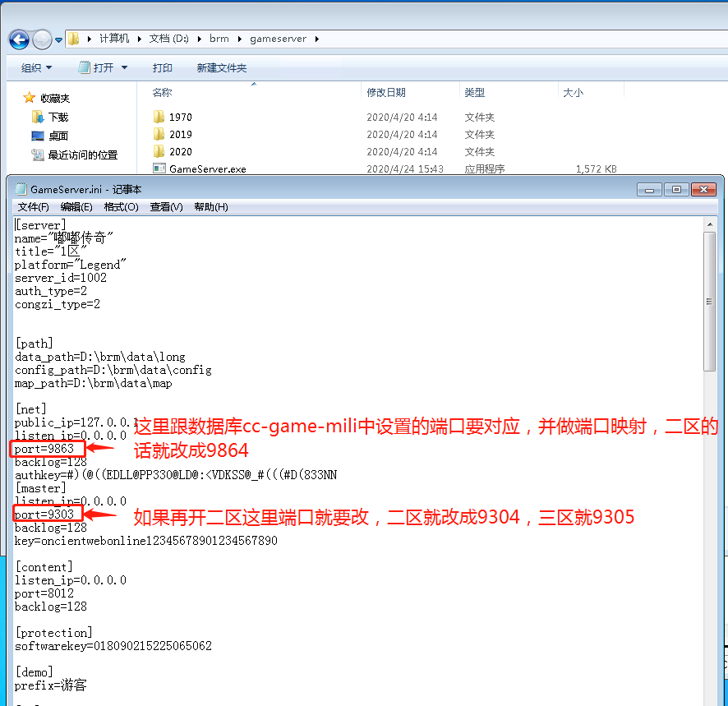
Task: Click the Explorer back navigation arrow
Action: (x=20, y=39)
